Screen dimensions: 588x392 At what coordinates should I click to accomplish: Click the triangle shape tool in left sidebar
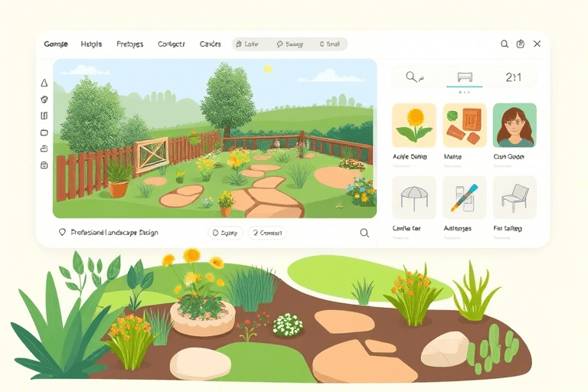pos(44,83)
